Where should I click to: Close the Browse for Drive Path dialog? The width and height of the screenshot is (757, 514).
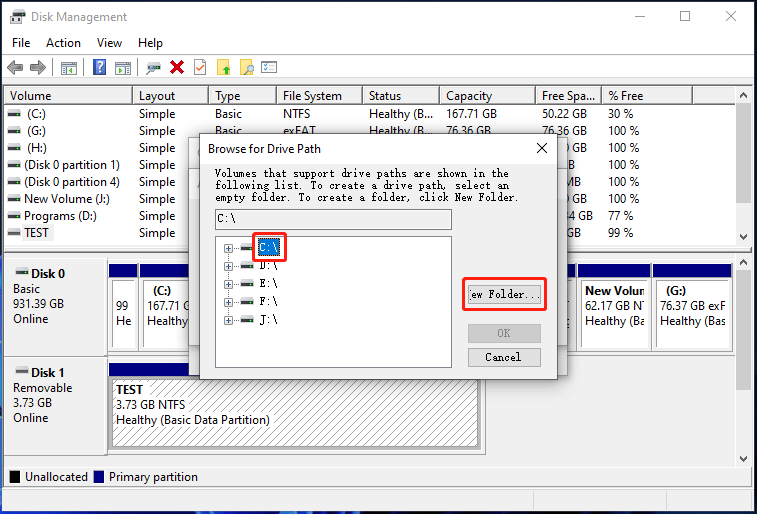coord(542,148)
